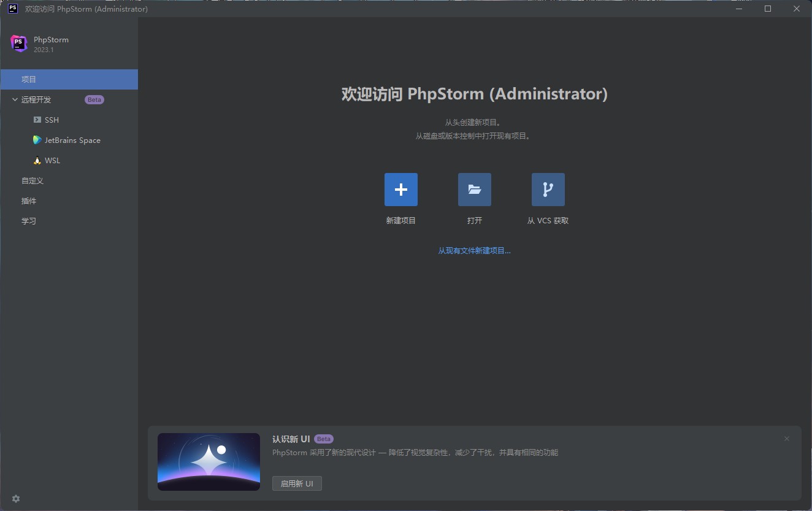Click the 新建项目 label
The width and height of the screenshot is (812, 511).
(401, 220)
